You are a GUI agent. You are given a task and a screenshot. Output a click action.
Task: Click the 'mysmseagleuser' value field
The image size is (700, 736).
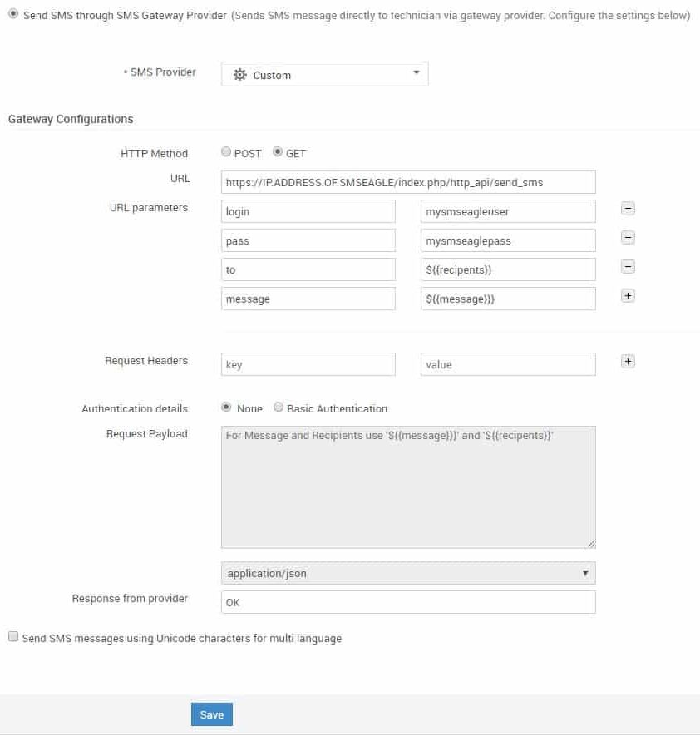pos(508,211)
